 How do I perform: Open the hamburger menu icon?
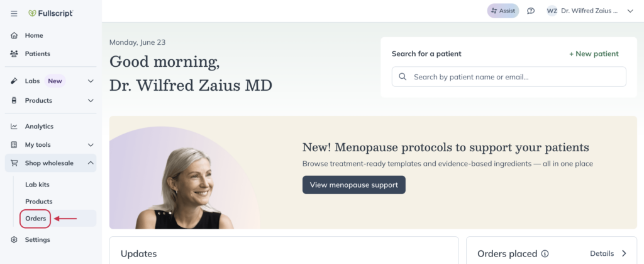(14, 14)
